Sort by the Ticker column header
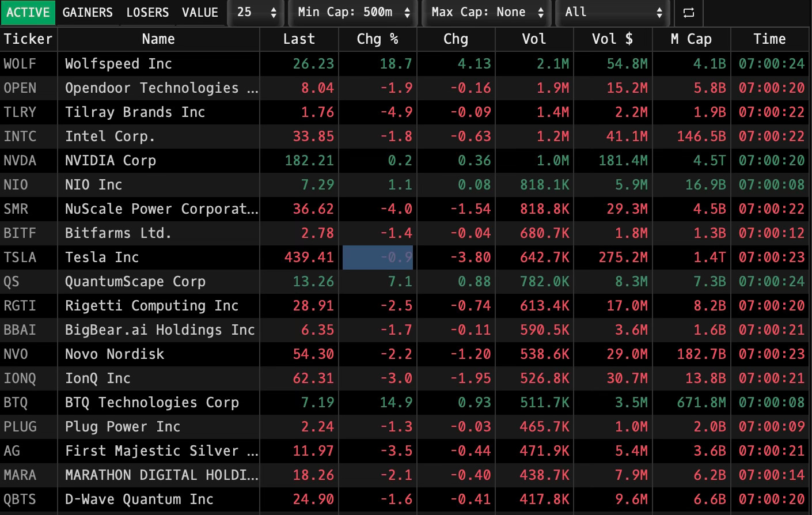This screenshot has width=812, height=515. tap(28, 39)
